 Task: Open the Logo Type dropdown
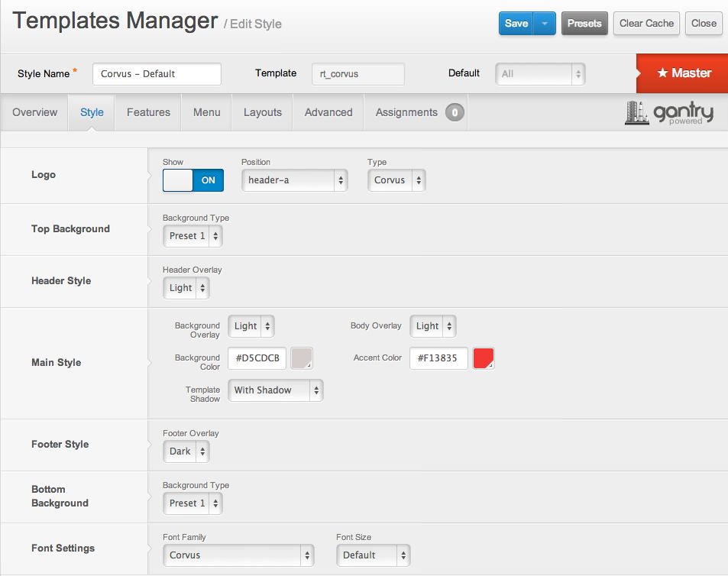(396, 180)
